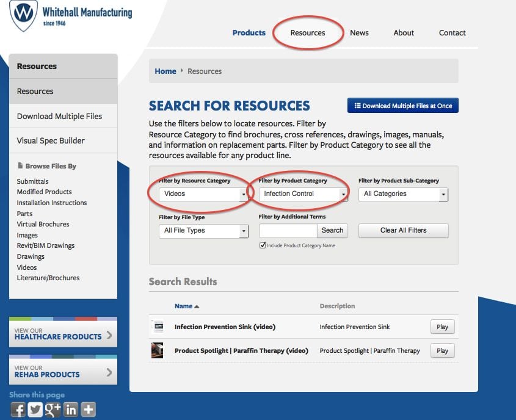Open more sharing options plus icon
This screenshot has height=420, width=516.
(x=88, y=410)
